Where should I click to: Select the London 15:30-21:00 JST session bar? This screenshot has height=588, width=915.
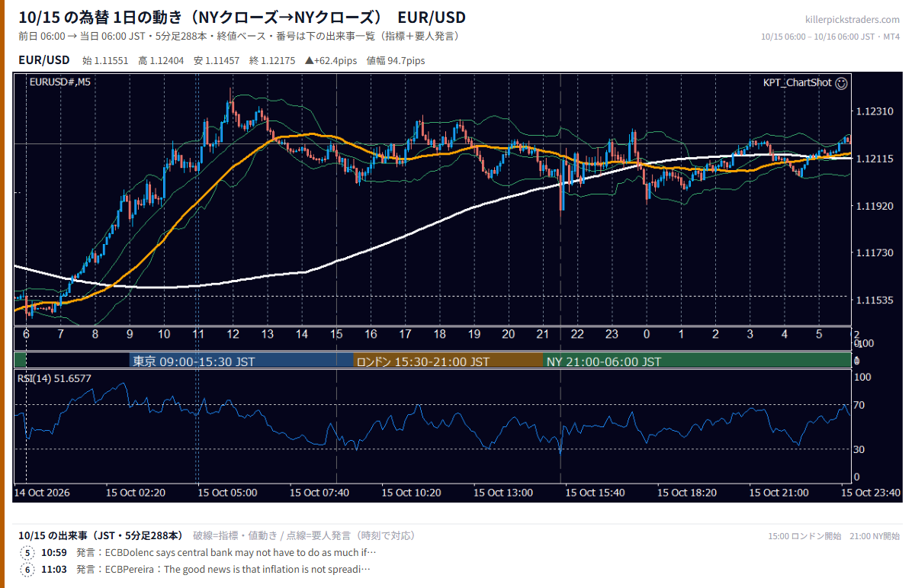448,361
